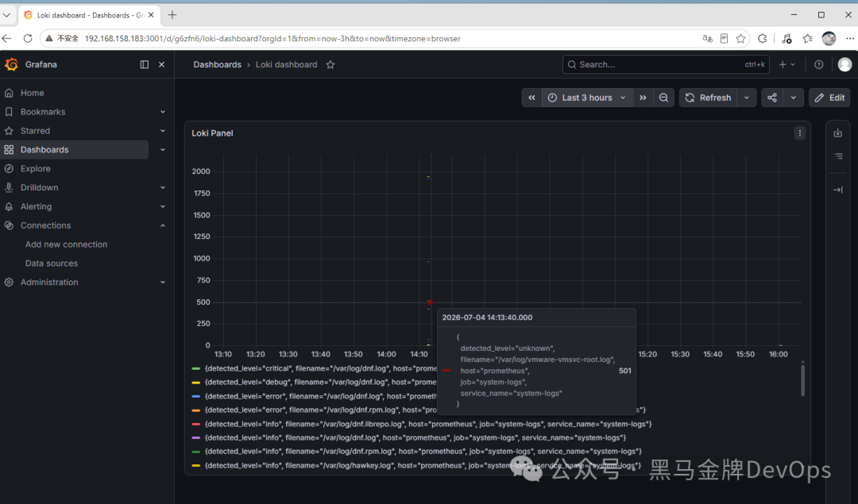Toggle info hawkey.log legend series
The image size is (858, 504).
pos(416,465)
